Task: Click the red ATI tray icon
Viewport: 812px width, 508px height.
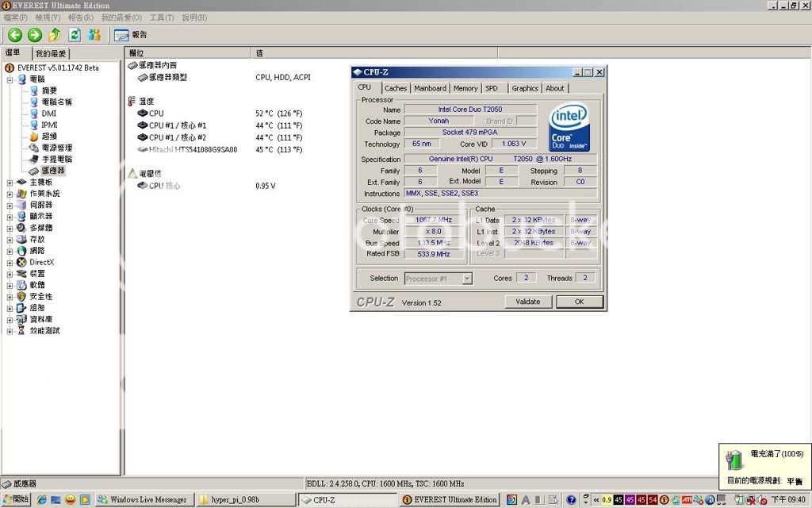Action: coord(687,500)
